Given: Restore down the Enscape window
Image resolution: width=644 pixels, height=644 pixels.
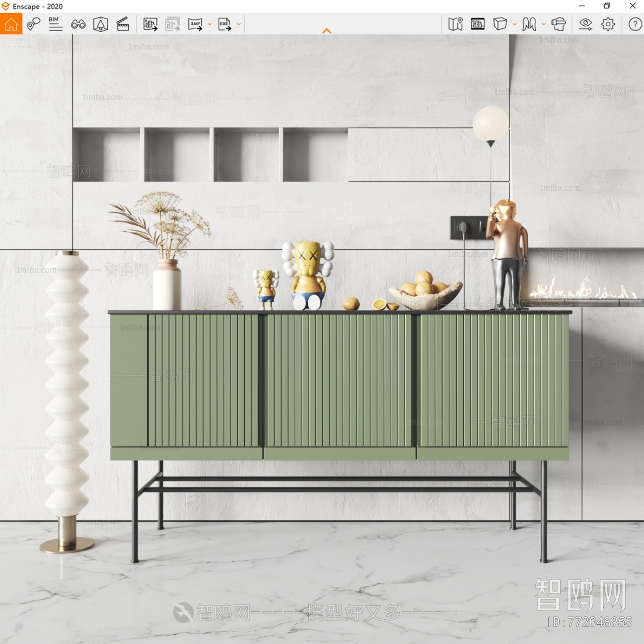Looking at the screenshot, I should [607, 6].
